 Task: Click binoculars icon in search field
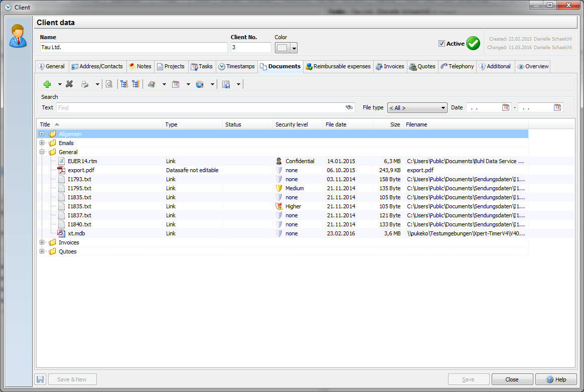[x=349, y=107]
